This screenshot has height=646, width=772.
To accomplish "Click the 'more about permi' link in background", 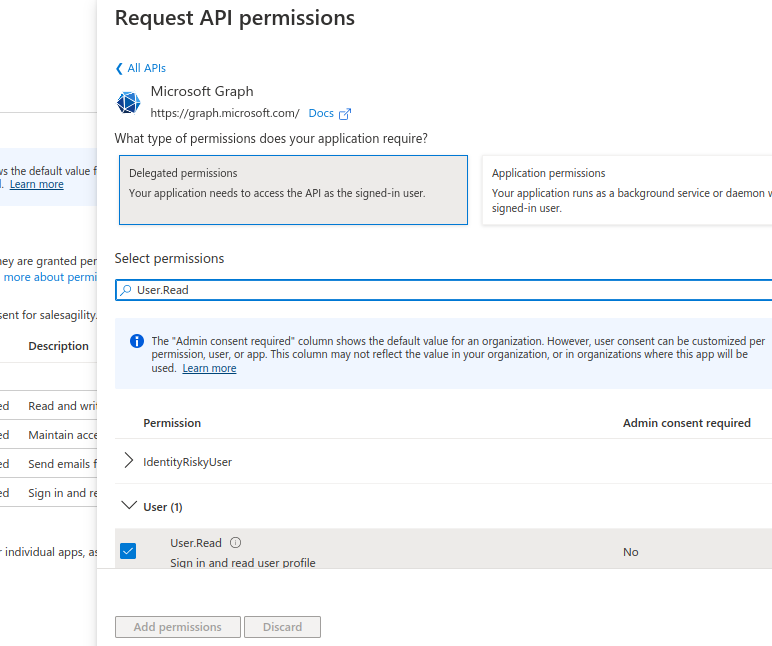I will point(50,277).
